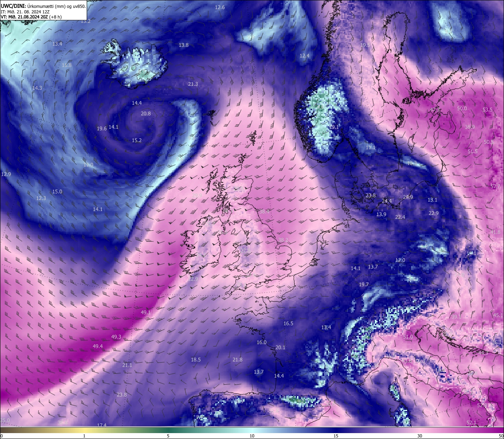Click the 12.4 value off Norway's coast
504x439 pixels.
pos(304,56)
